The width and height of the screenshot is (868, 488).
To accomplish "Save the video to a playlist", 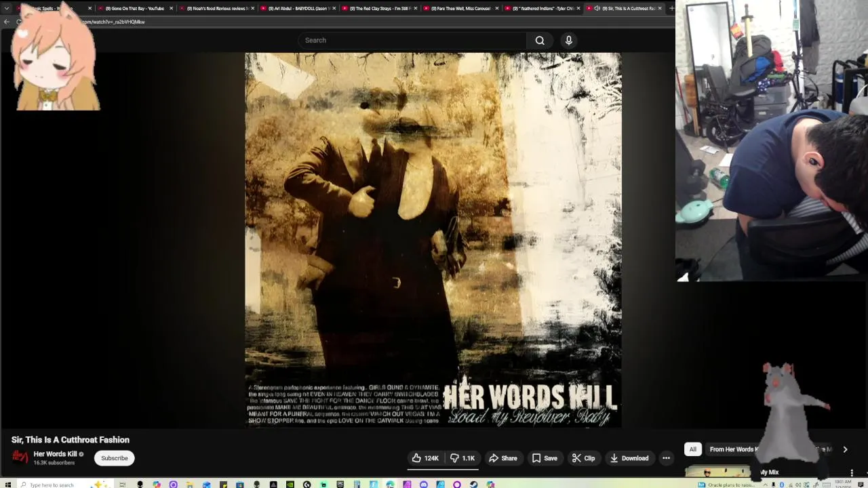I will (x=545, y=458).
